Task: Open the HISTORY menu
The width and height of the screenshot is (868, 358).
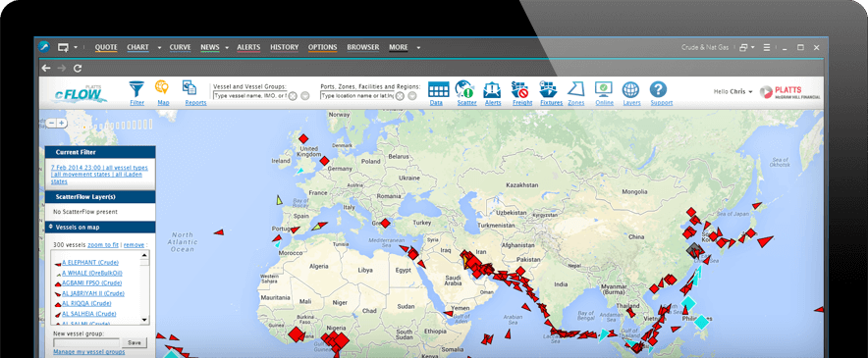Action: [285, 48]
